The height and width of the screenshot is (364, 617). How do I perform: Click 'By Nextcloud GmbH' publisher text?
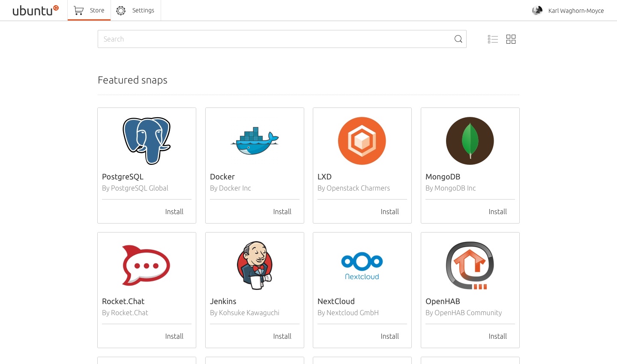point(348,313)
